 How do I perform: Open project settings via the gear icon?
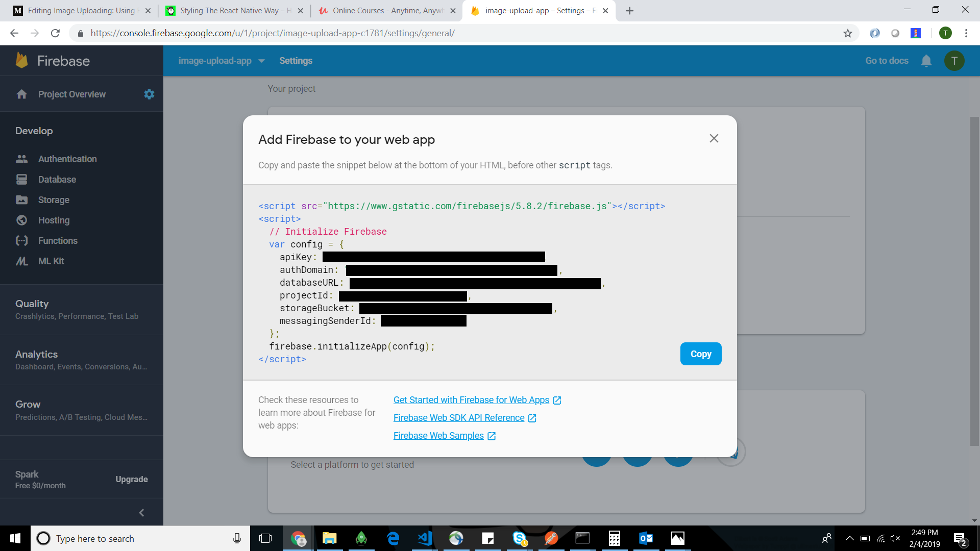(x=149, y=94)
